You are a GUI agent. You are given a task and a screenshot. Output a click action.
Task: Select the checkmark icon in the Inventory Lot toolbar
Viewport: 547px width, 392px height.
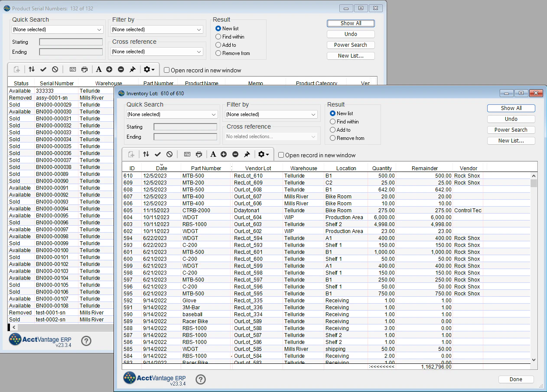pyautogui.click(x=158, y=154)
